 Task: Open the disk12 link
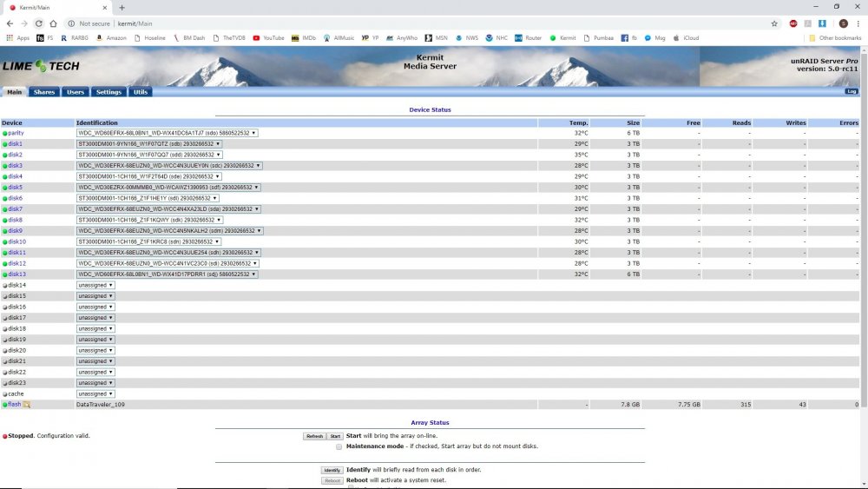17,263
